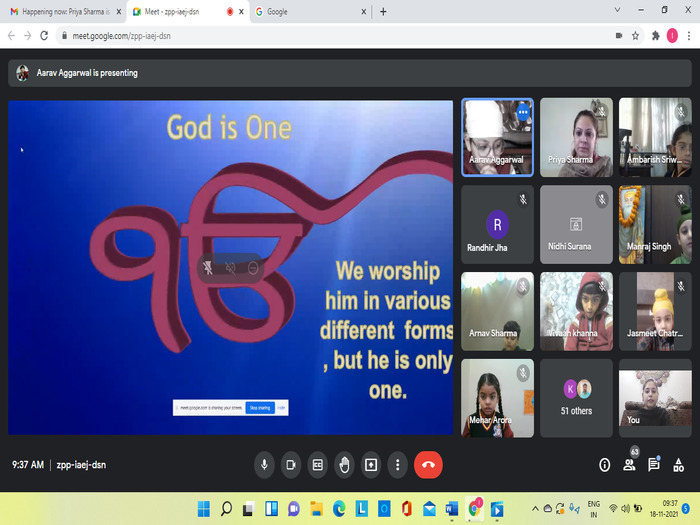Viewport: 700px width, 525px height.
Task: Leave the call with the red hang-up button
Action: (428, 465)
